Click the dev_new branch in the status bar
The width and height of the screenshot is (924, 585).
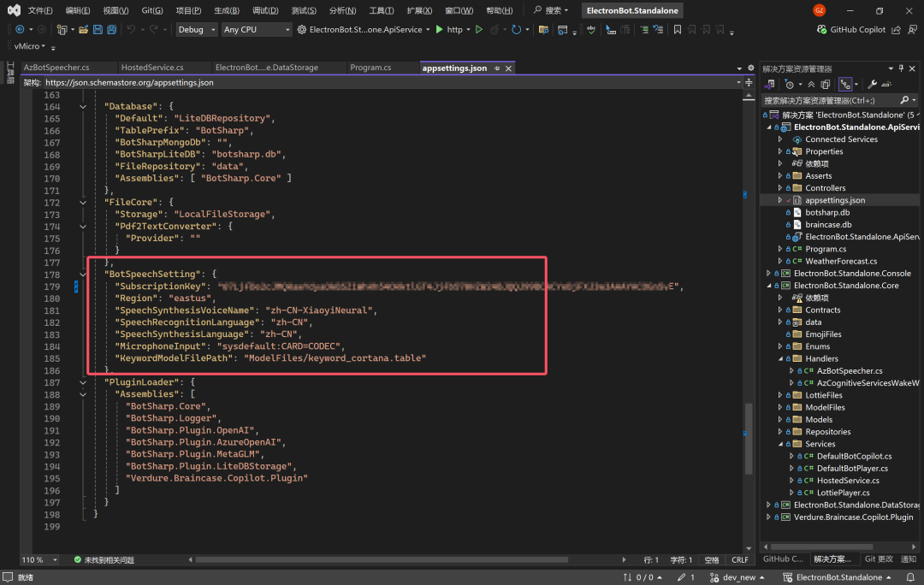(738, 577)
